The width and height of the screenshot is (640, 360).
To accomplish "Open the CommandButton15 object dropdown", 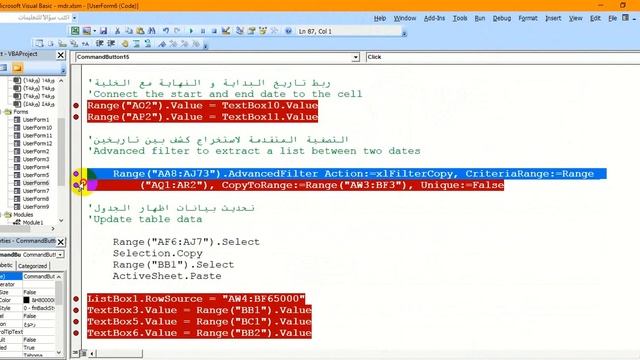I will coord(356,57).
